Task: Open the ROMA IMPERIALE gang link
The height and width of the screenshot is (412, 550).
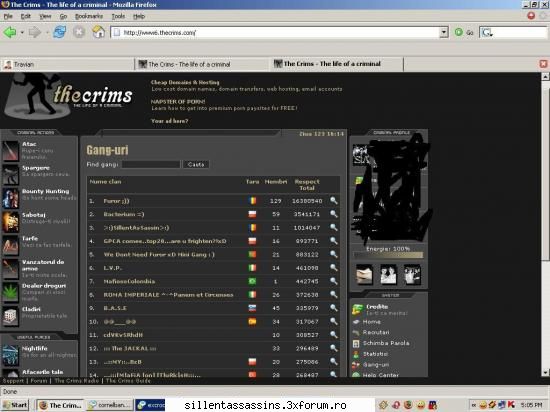Action: [168, 295]
